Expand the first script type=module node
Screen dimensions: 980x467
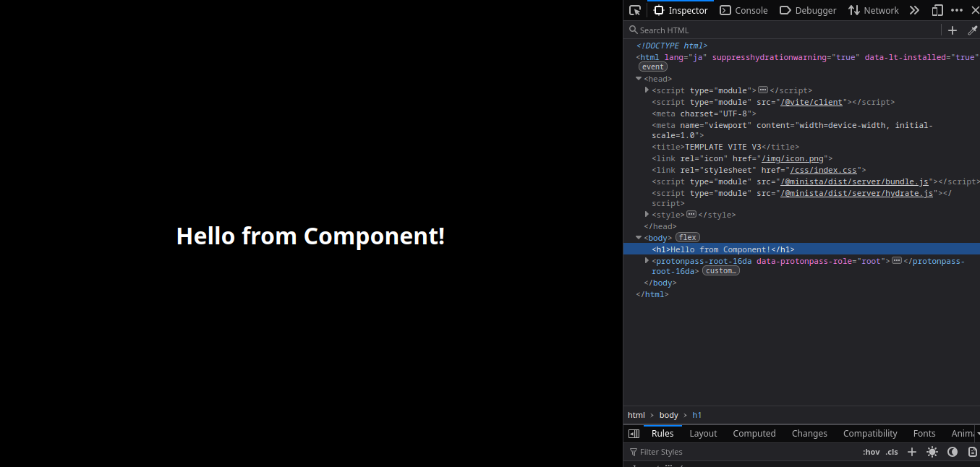647,90
